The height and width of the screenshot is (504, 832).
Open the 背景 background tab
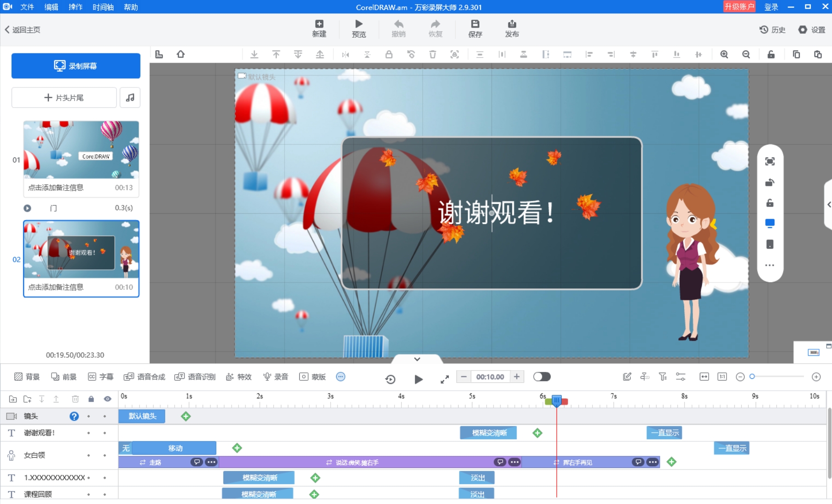(x=27, y=377)
